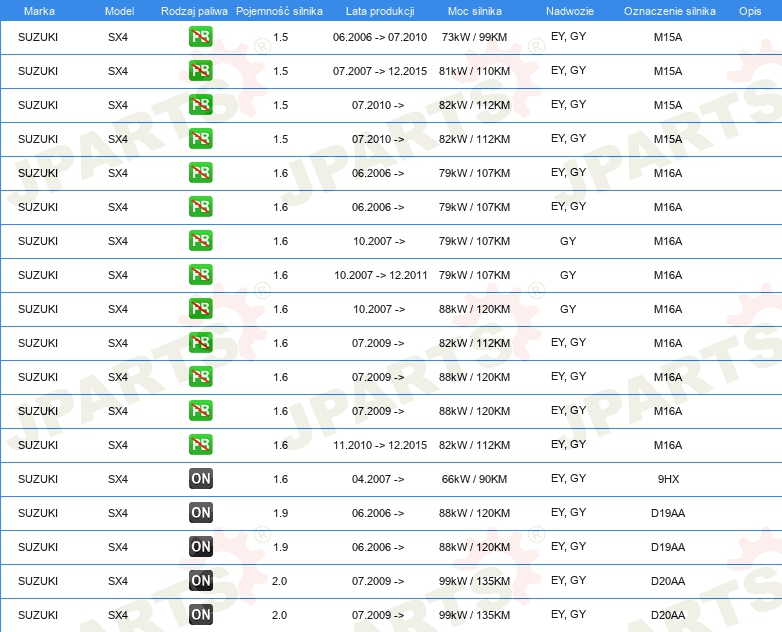Click the Lata produkcji column header
782x632 pixels.
[380, 11]
